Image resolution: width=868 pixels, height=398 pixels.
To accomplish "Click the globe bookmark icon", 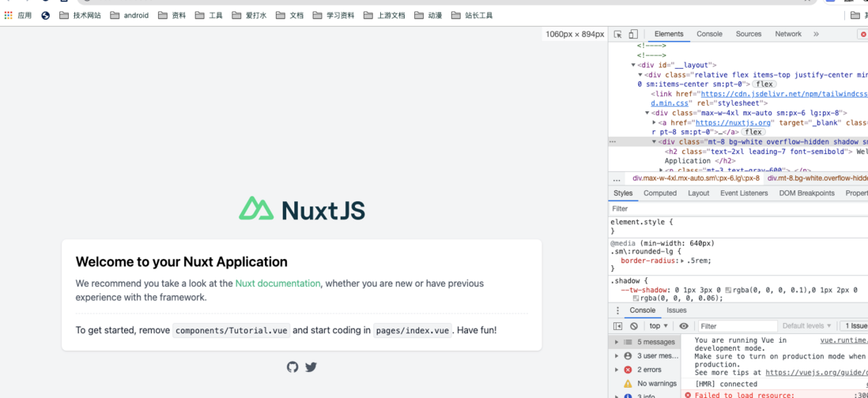I will point(45,16).
